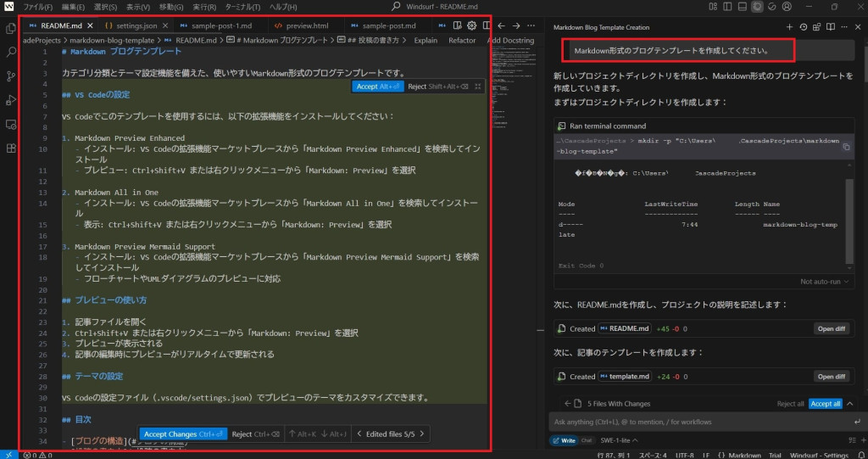Screen dimensions: 868x459
Task: Accept the inline diff hunk with Accept Alt button
Action: tap(377, 87)
